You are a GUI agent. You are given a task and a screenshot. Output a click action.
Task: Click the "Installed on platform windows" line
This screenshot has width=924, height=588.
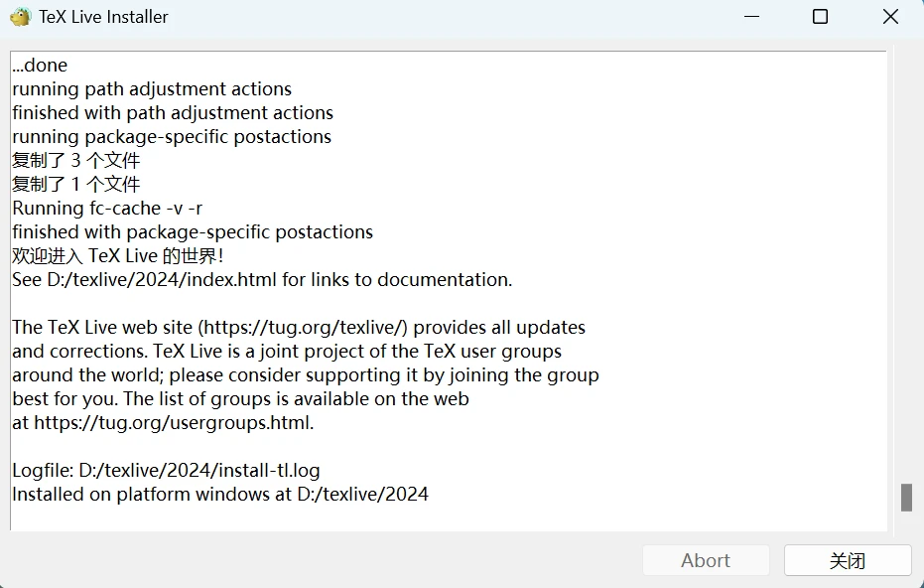click(x=220, y=495)
